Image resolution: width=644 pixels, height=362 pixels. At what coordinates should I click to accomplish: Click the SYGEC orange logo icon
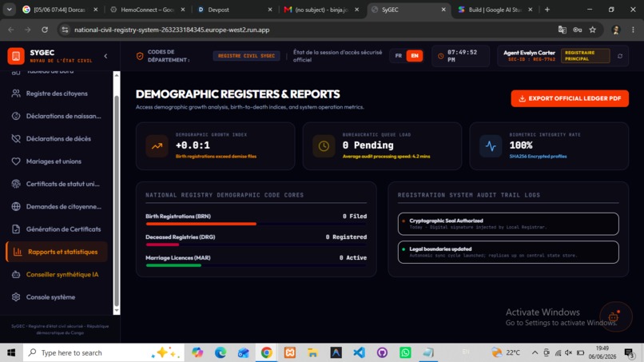pyautogui.click(x=16, y=56)
